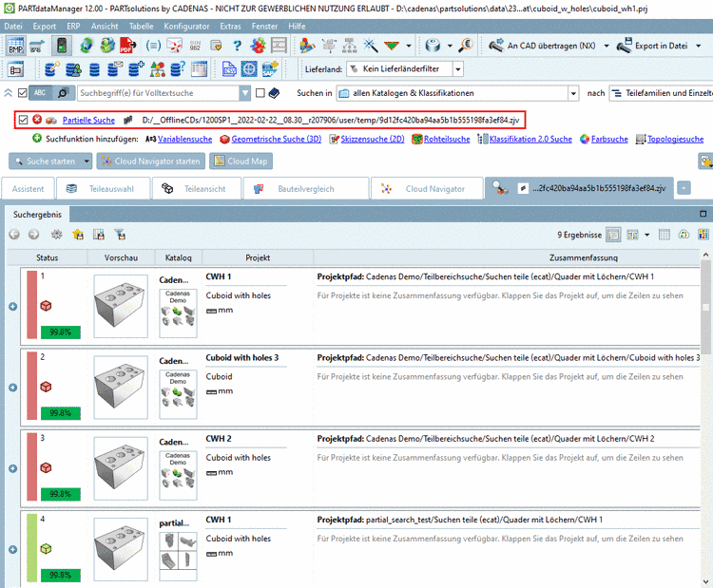Open the Datei menu

pos(13,27)
